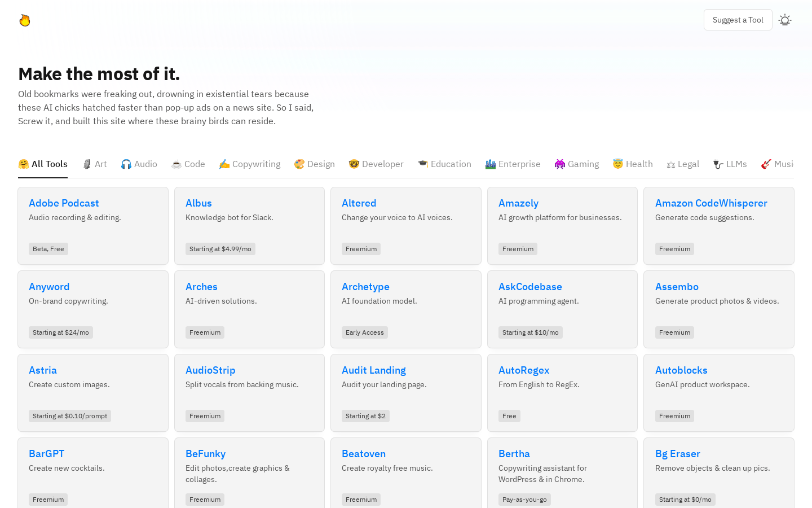Select the All Tools tab
812x508 pixels.
click(43, 164)
